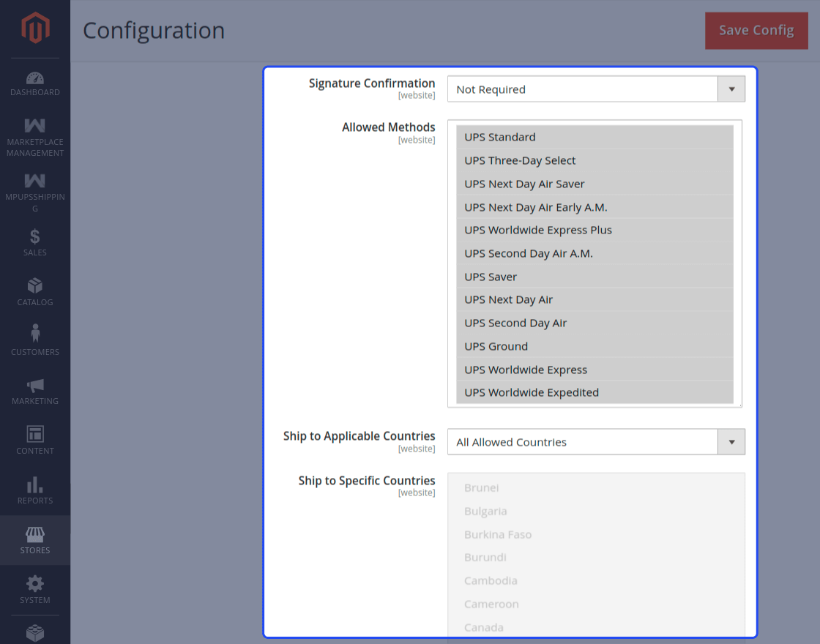
Task: Open the Content layout icon
Action: (35, 434)
